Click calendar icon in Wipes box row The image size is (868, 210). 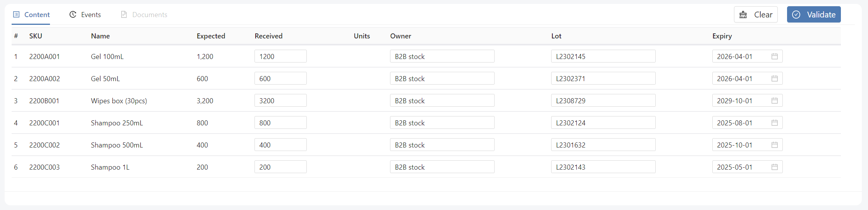[774, 101]
